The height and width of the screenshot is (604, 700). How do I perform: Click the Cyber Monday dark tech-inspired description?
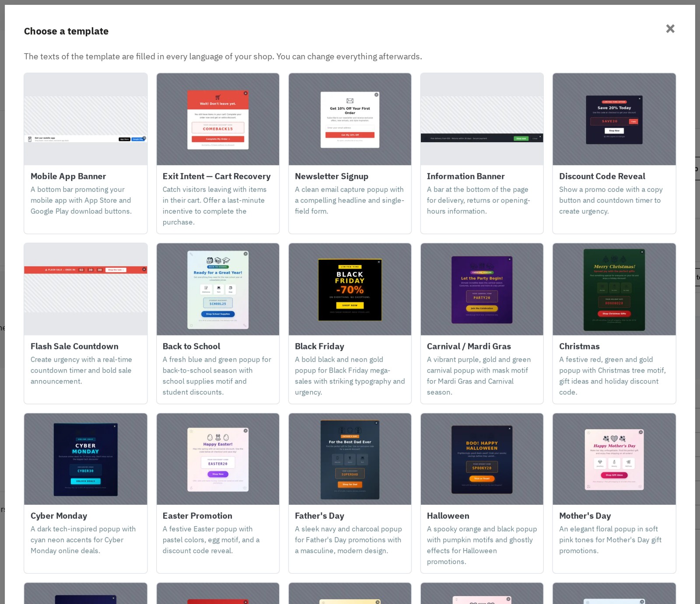point(83,540)
